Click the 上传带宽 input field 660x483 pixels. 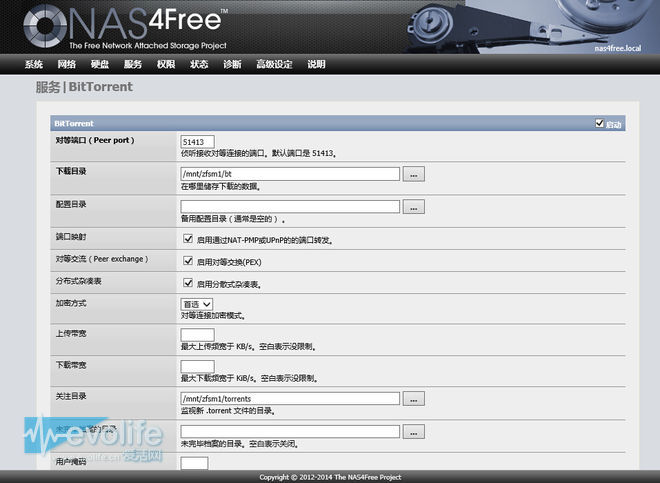click(x=197, y=335)
